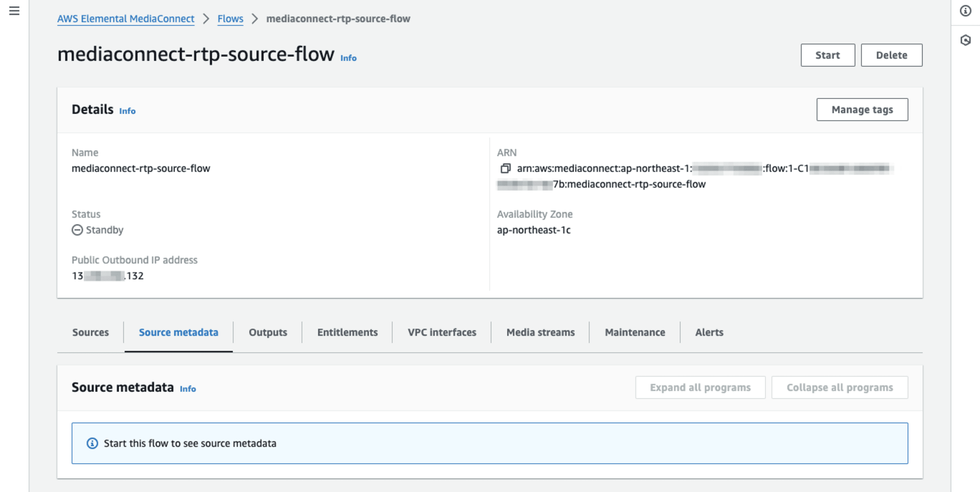Delete the mediaconnect flow
Viewport: 980px width, 492px height.
point(891,55)
